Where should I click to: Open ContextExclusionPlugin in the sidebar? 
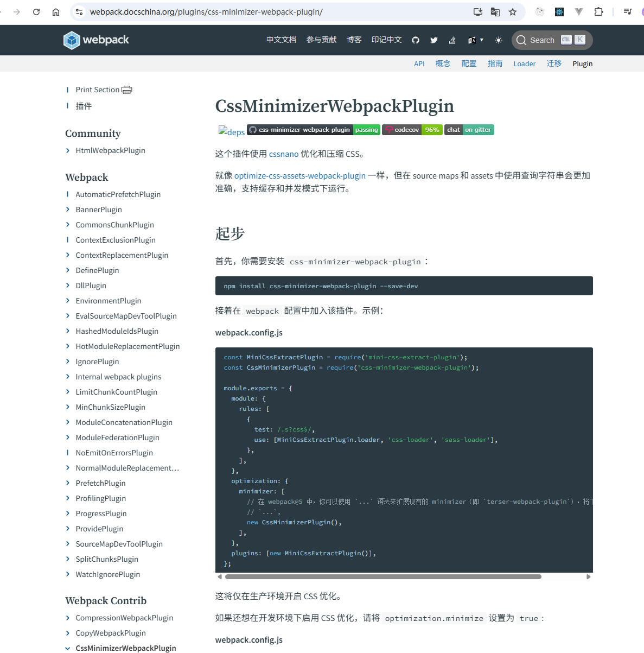point(116,240)
